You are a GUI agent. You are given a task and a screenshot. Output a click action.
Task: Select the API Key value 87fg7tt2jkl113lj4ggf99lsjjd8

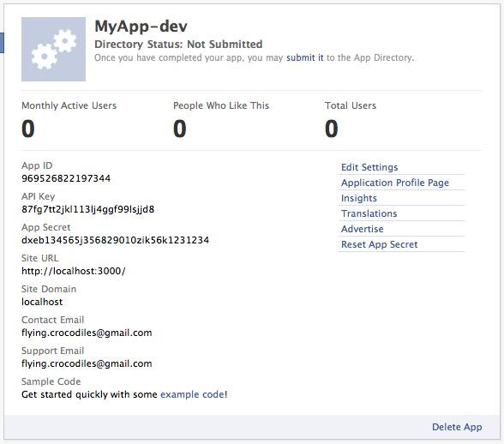[x=87, y=209]
